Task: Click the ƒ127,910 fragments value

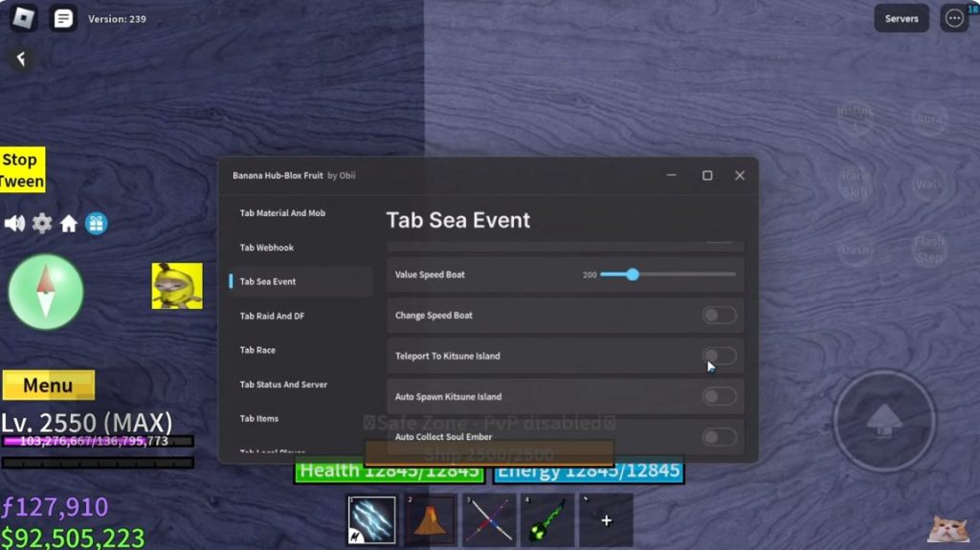Action: tap(55, 507)
